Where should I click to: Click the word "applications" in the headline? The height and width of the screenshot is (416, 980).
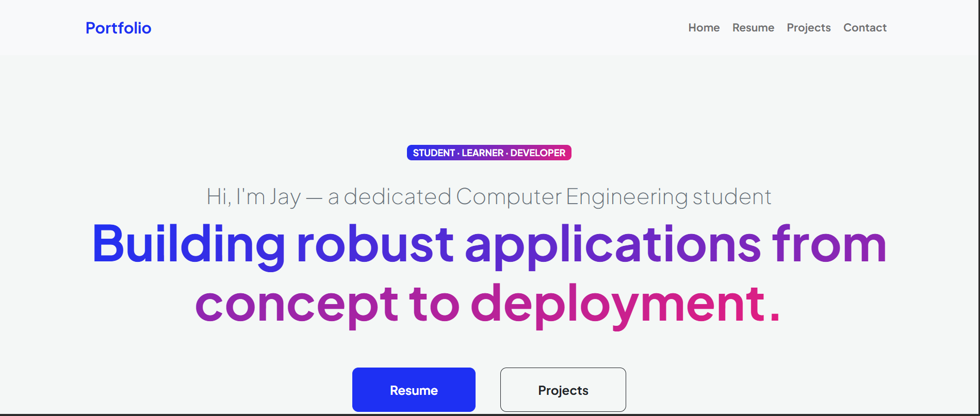tap(613, 244)
